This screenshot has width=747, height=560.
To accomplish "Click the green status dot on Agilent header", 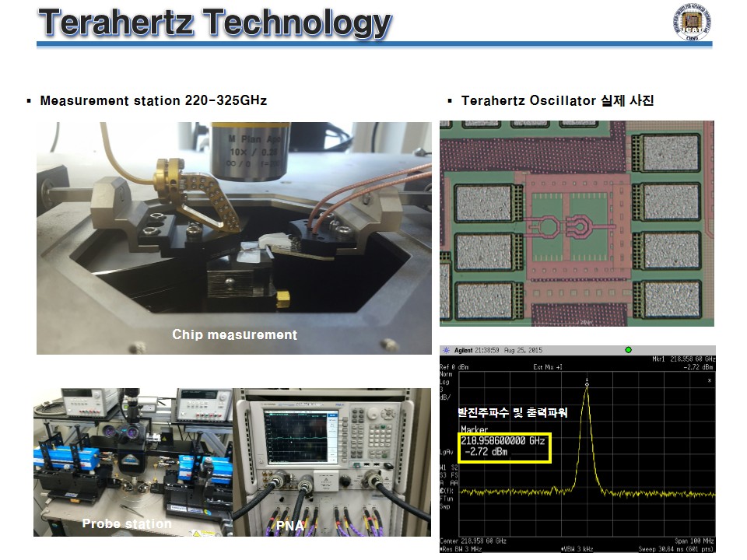I will pyautogui.click(x=629, y=350).
